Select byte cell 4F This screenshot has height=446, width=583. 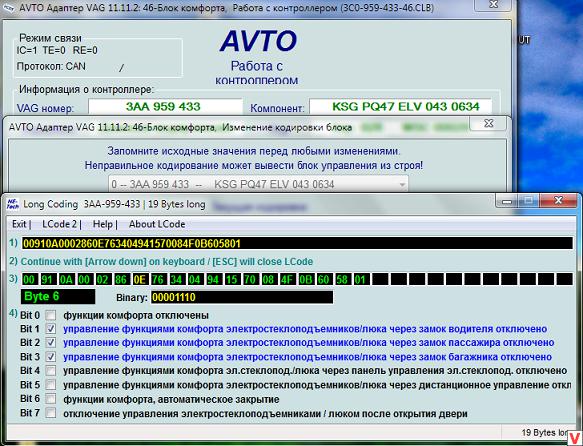pos(287,279)
